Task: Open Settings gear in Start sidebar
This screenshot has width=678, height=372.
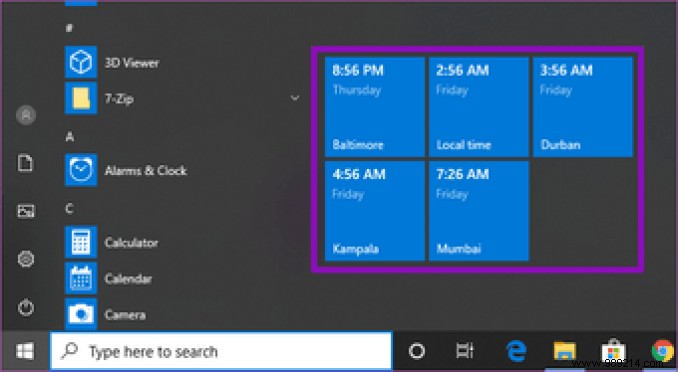Action: pos(26,259)
